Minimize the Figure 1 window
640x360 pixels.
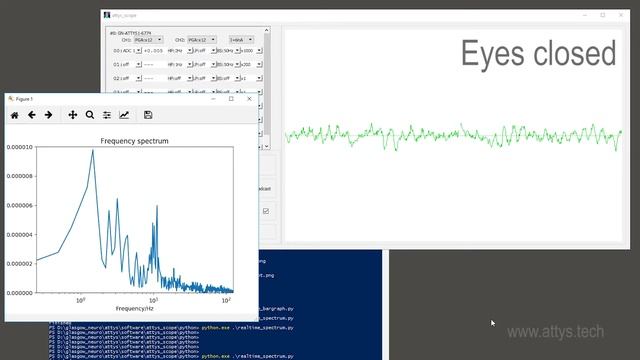(213, 99)
